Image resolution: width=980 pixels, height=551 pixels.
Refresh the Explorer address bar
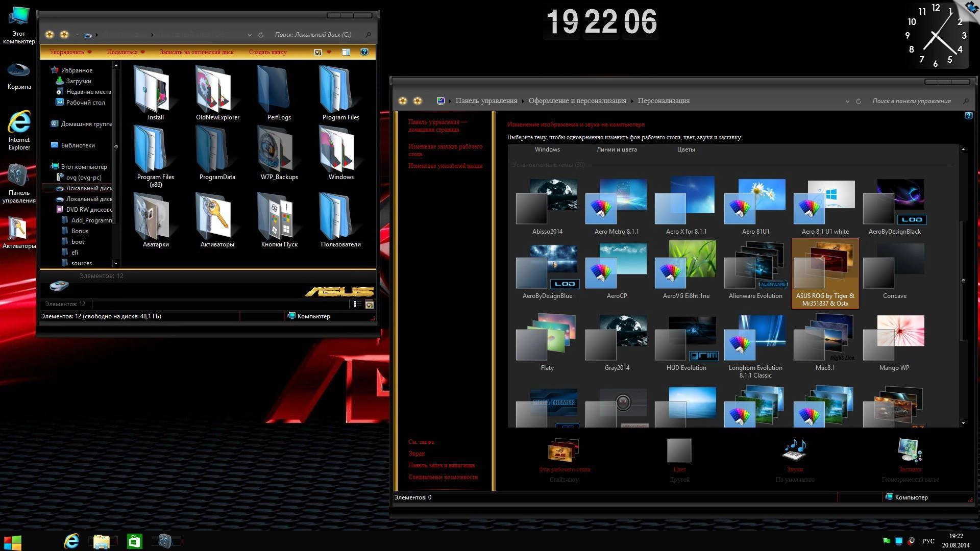pyautogui.click(x=261, y=35)
